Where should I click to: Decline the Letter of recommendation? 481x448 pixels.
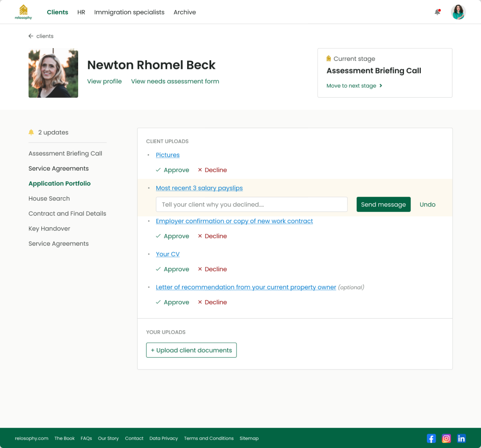(x=212, y=302)
